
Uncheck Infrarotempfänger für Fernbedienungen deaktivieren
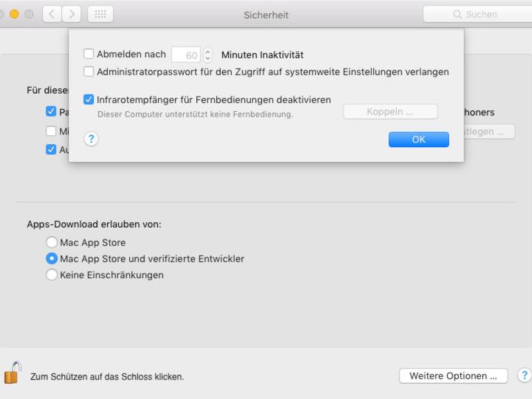(88, 99)
